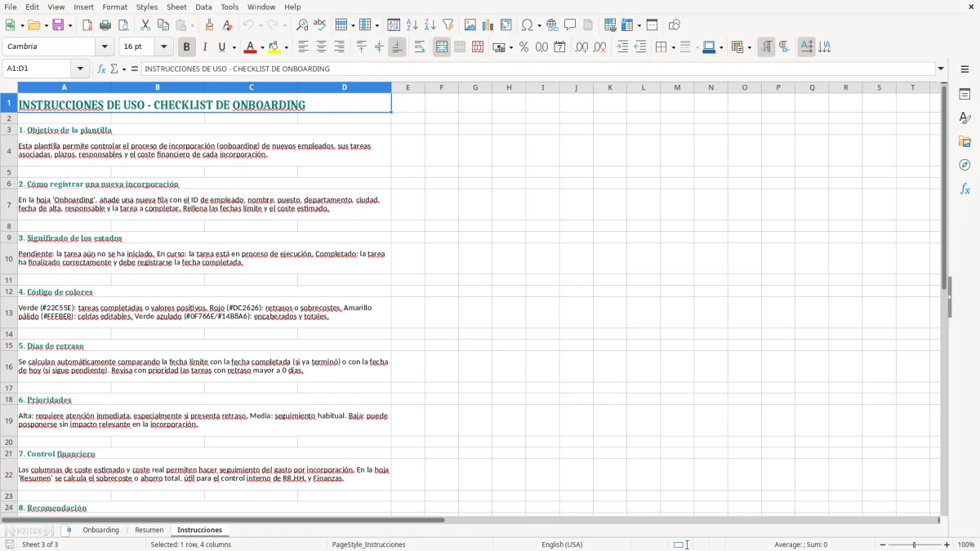Open the sidebar Functions deck
980x551 pixels.
(964, 189)
